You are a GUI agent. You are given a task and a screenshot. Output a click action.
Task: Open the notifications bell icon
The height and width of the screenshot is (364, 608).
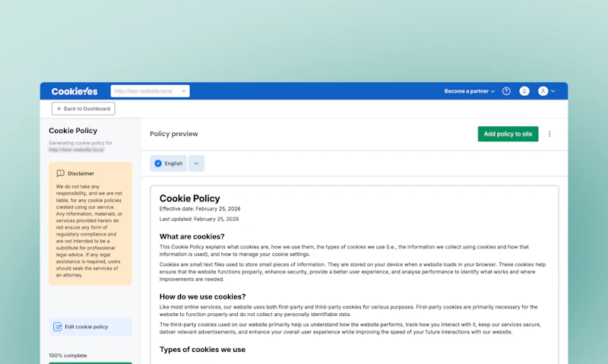pos(524,91)
